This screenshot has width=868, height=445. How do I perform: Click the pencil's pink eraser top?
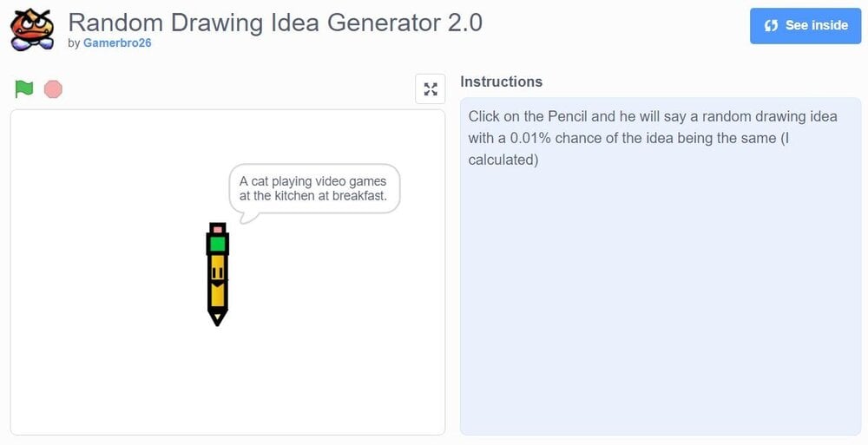[x=217, y=229]
